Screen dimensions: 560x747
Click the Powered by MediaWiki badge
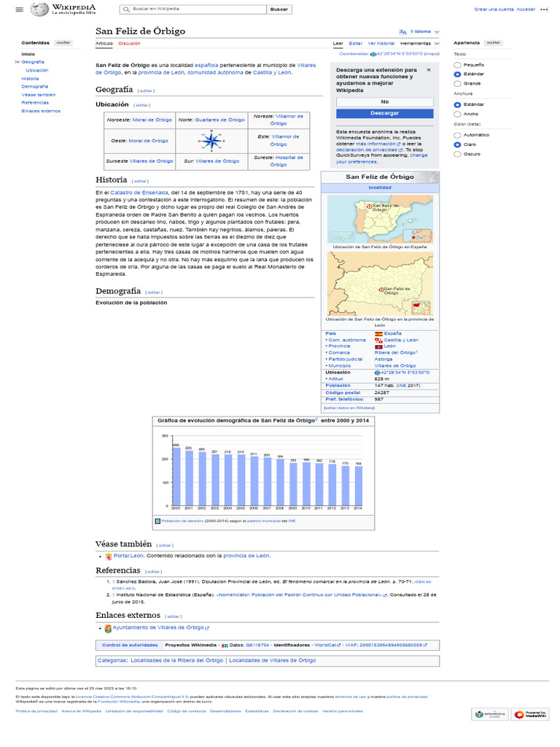point(530,714)
